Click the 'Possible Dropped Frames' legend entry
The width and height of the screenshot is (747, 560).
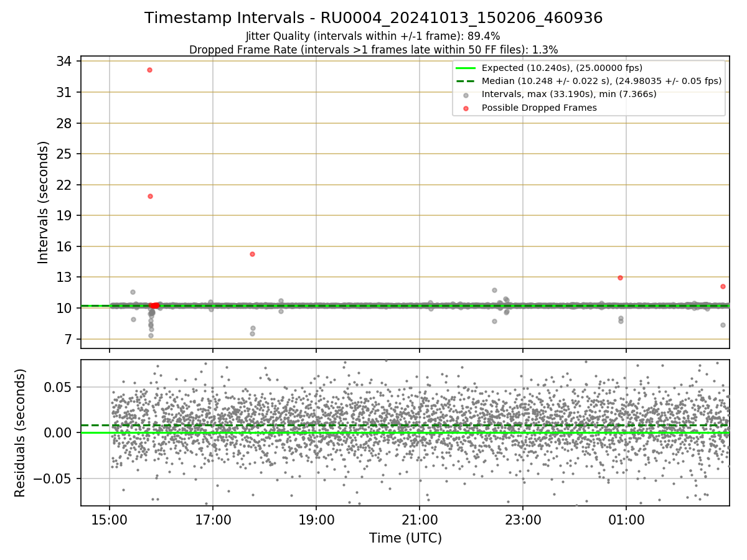(x=539, y=108)
